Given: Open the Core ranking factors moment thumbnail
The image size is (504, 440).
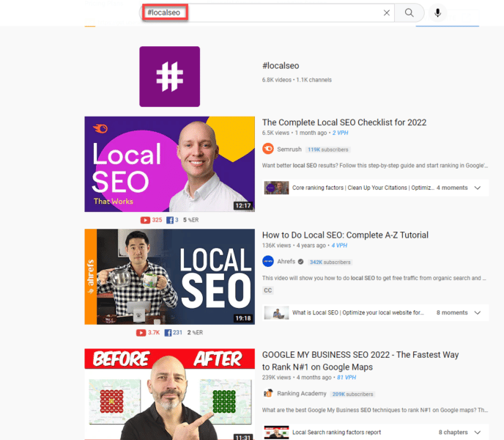Looking at the screenshot, I should pos(276,188).
